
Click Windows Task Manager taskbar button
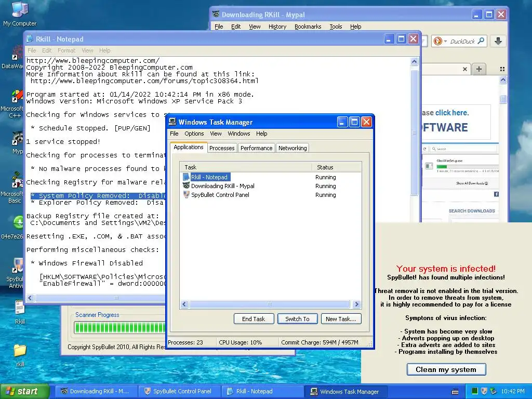(x=346, y=391)
